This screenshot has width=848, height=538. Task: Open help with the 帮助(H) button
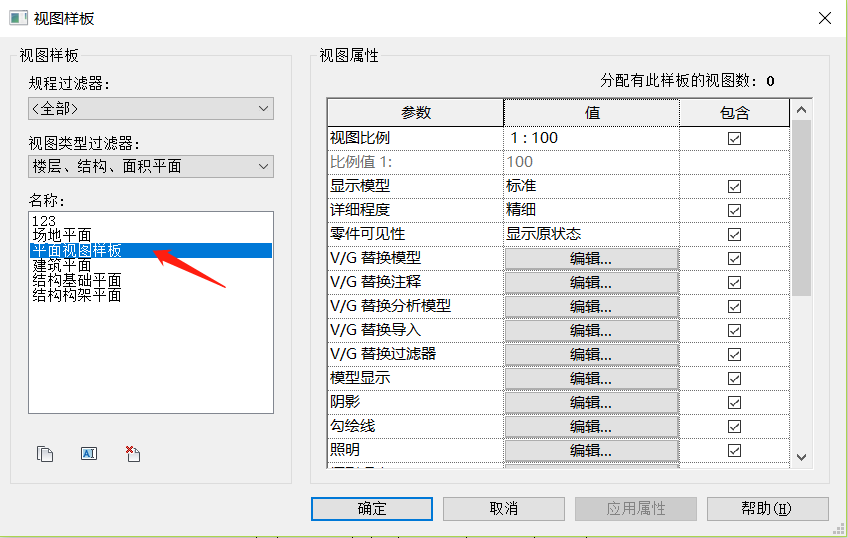coord(766,509)
